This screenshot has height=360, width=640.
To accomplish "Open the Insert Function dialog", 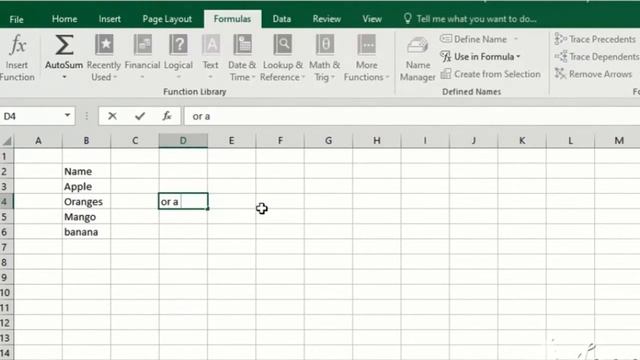I will [17, 57].
